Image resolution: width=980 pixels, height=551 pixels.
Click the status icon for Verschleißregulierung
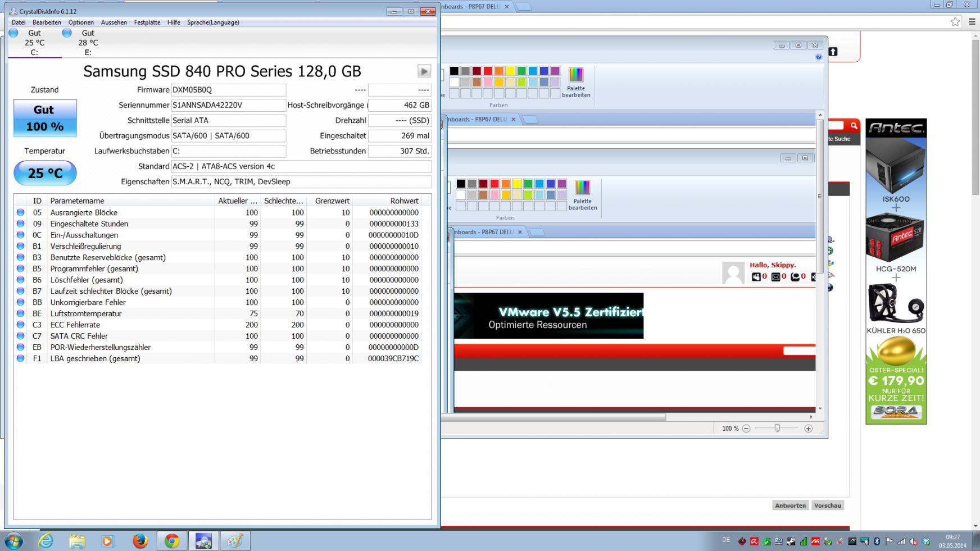(21, 246)
